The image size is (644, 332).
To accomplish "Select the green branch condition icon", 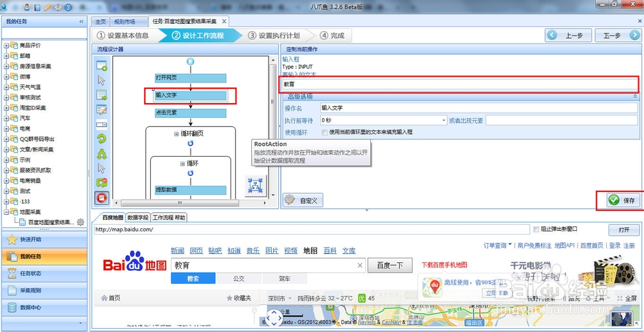I will pos(101,153).
